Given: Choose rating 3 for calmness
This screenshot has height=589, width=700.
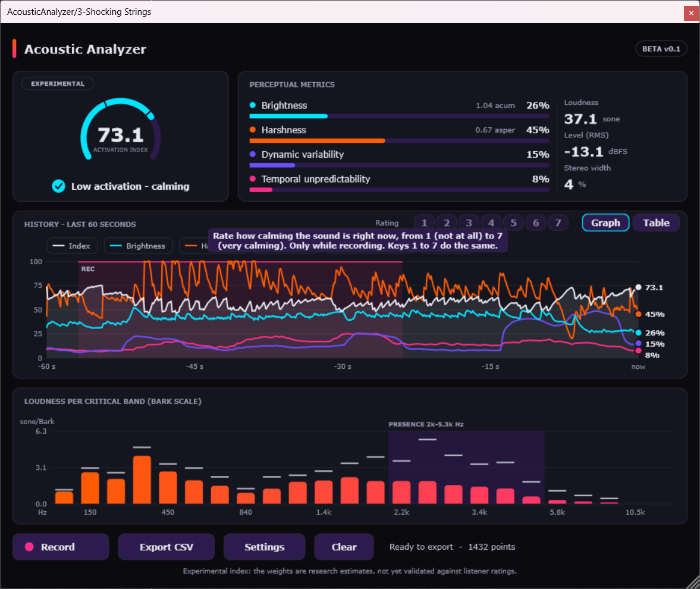Looking at the screenshot, I should point(469,223).
